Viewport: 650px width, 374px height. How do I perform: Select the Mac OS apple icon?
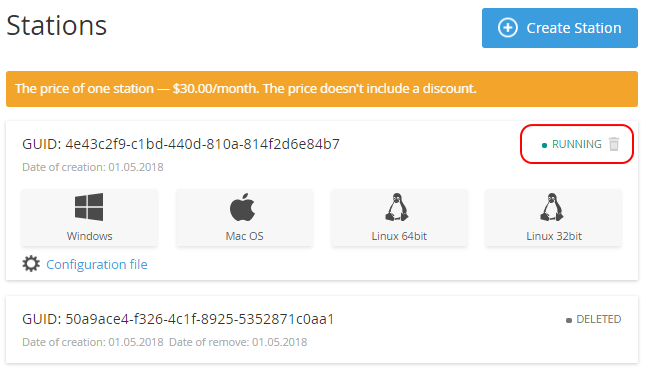click(x=243, y=206)
